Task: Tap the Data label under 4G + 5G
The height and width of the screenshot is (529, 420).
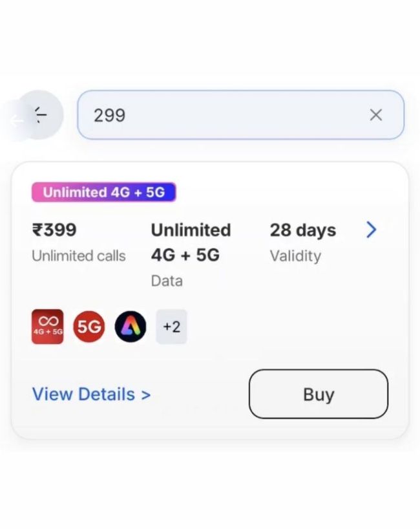Action: (167, 281)
